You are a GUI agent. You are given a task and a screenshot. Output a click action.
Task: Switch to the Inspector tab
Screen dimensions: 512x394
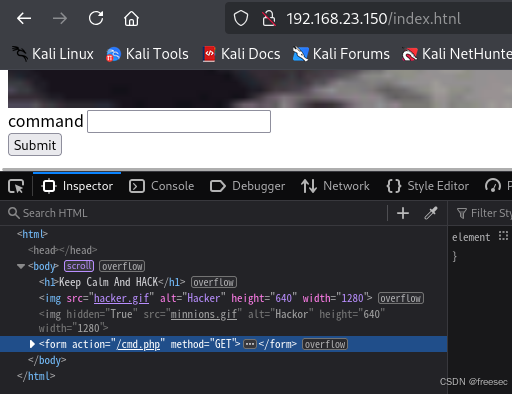tap(77, 186)
